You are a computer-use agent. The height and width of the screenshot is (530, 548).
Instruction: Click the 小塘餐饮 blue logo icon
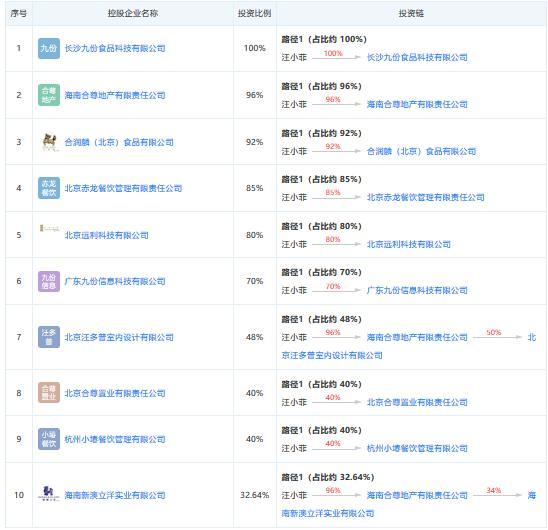pos(49,439)
